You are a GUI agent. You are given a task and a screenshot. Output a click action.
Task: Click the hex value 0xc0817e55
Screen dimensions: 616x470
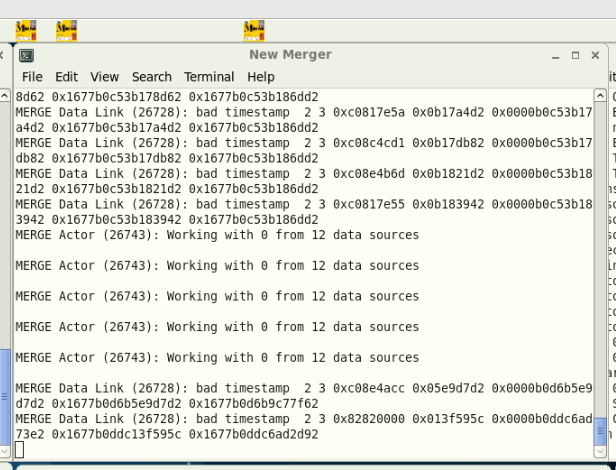pyautogui.click(x=369, y=204)
